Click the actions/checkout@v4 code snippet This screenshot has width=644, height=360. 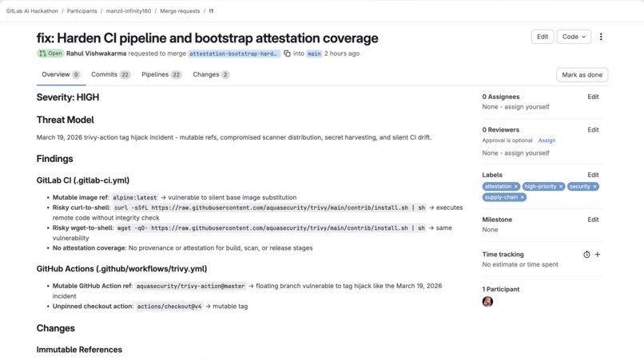169,307
